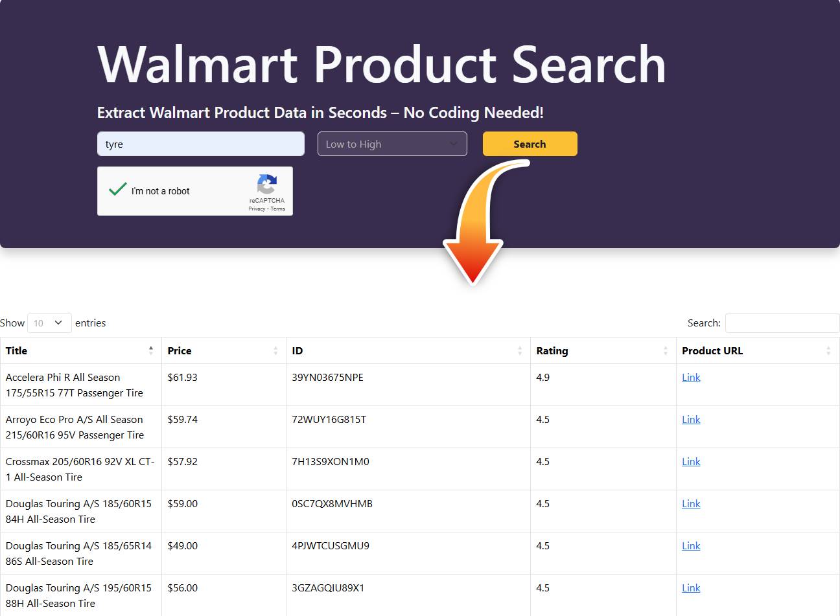This screenshot has width=840, height=616.
Task: Select the Douglas Touring 195/60R15 row title
Action: (78, 595)
